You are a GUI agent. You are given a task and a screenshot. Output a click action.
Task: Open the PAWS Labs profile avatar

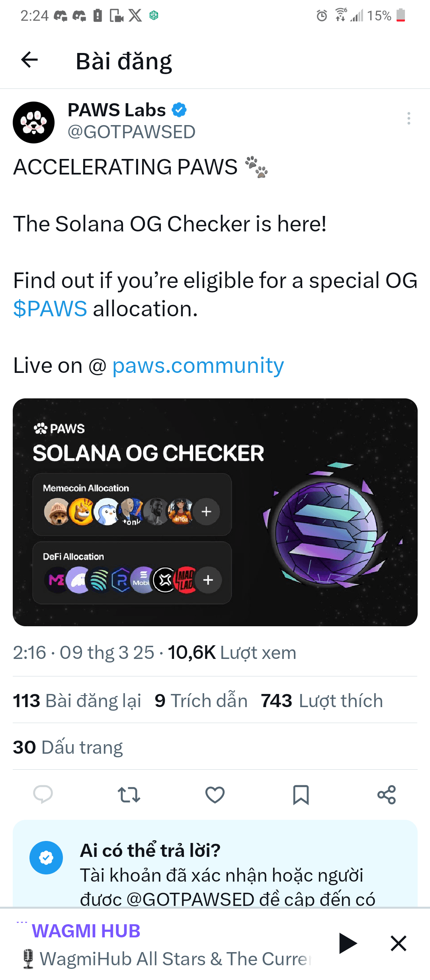point(34,122)
